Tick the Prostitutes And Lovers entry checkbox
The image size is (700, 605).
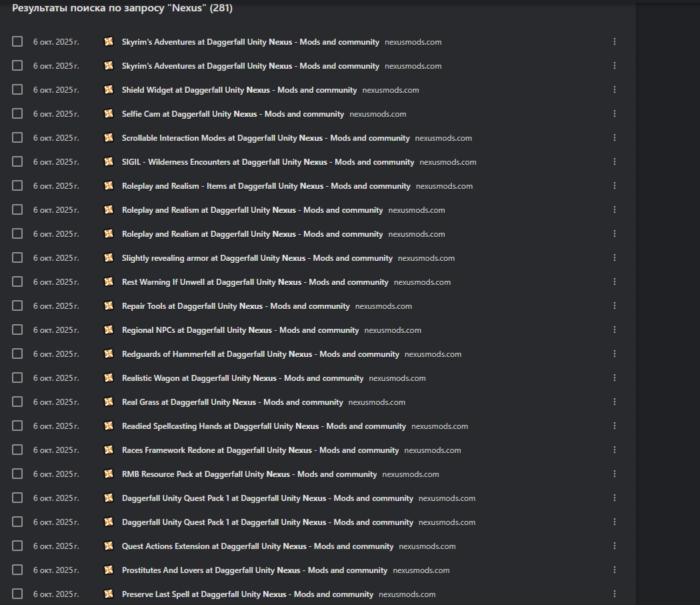click(17, 570)
